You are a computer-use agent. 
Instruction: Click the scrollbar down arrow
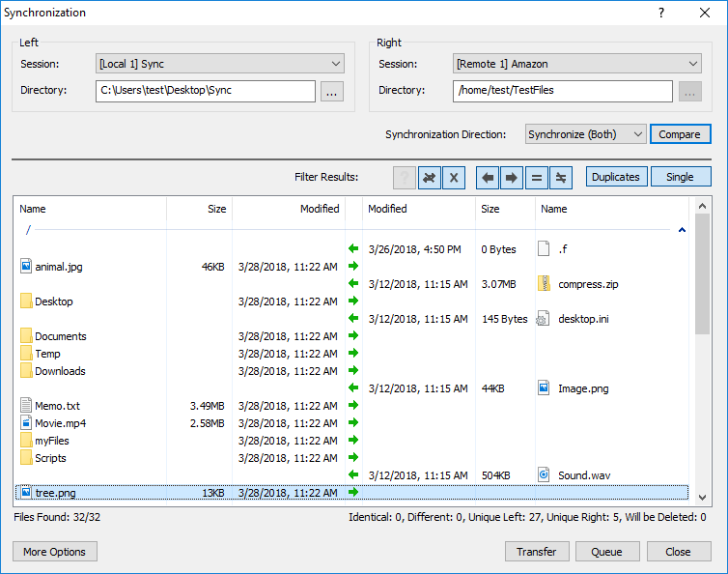coord(703,498)
